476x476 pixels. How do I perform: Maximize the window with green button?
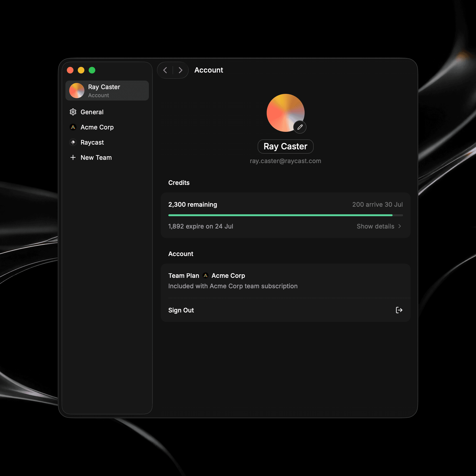tap(92, 70)
